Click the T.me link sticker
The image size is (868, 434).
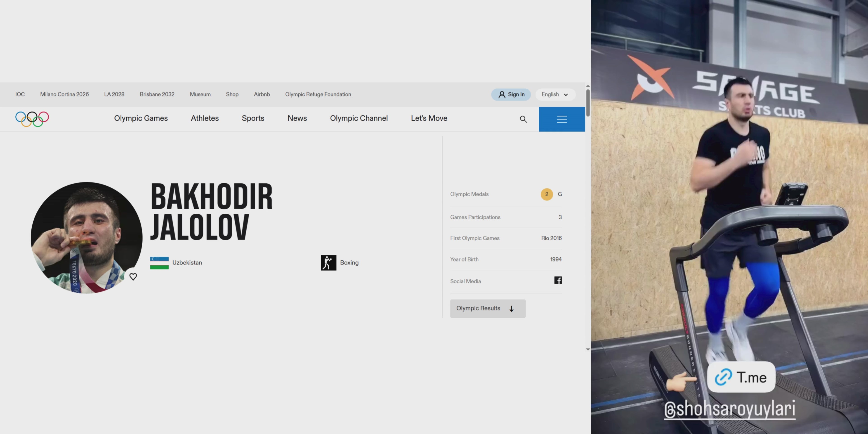point(741,377)
